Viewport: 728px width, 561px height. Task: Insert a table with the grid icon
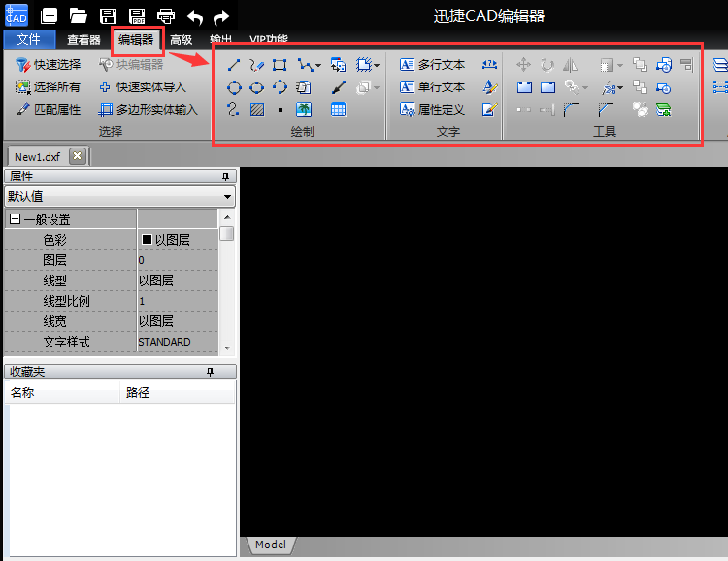[x=338, y=110]
